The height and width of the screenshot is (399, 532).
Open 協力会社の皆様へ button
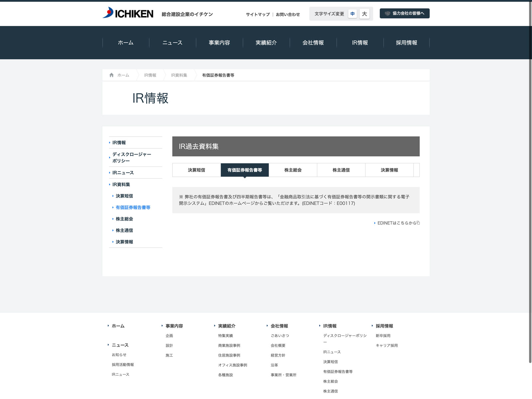[405, 13]
